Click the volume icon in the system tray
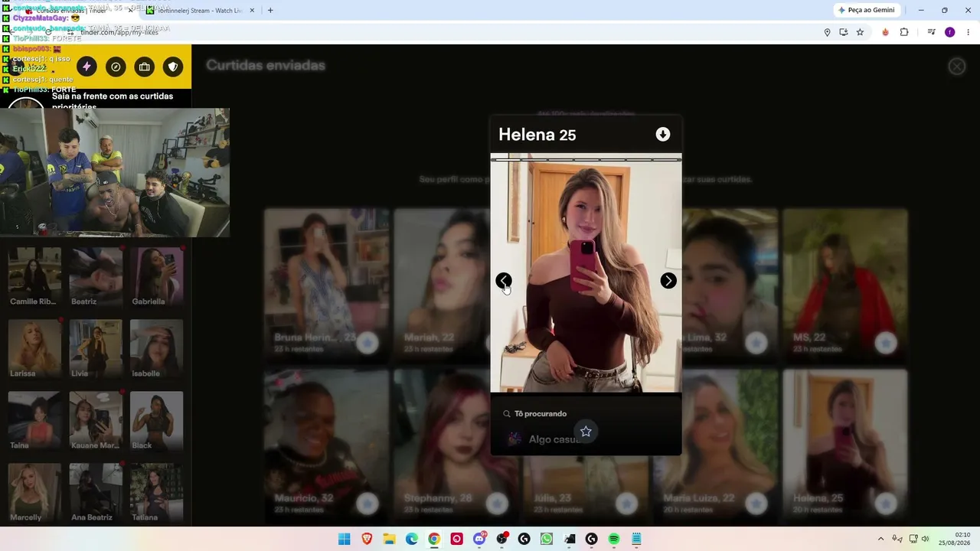980x551 pixels. coord(926,540)
